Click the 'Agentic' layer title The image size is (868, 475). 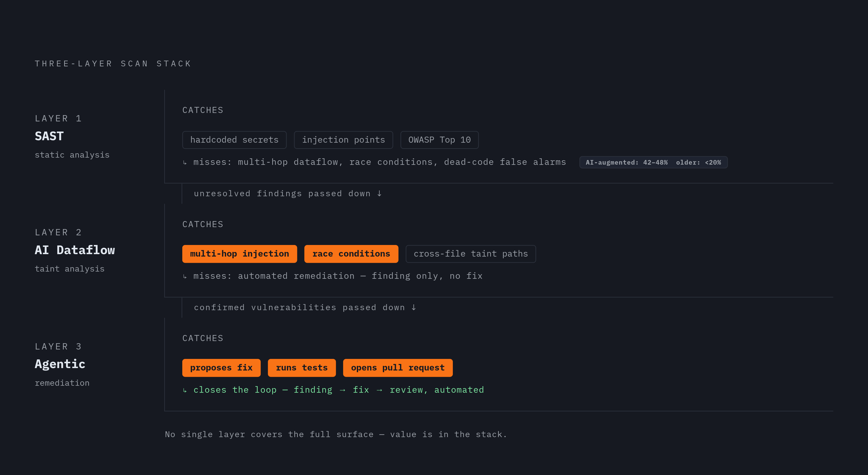click(x=60, y=364)
